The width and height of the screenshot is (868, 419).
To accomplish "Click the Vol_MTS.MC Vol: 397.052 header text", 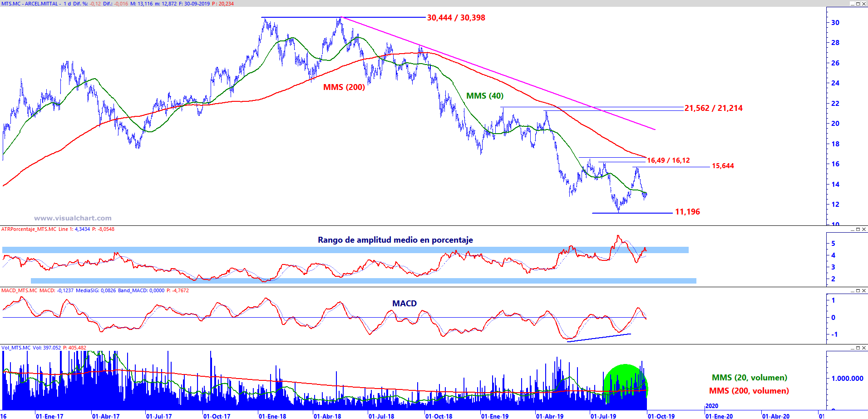I will [44, 348].
